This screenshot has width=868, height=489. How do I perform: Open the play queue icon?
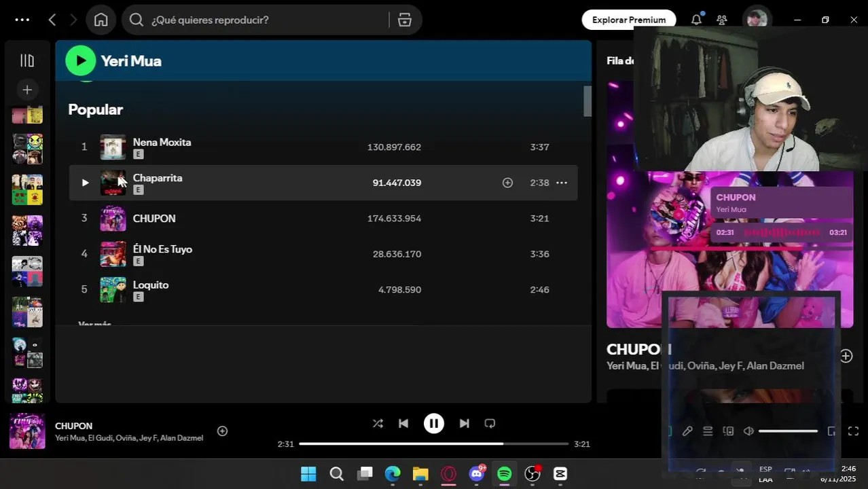pyautogui.click(x=708, y=431)
